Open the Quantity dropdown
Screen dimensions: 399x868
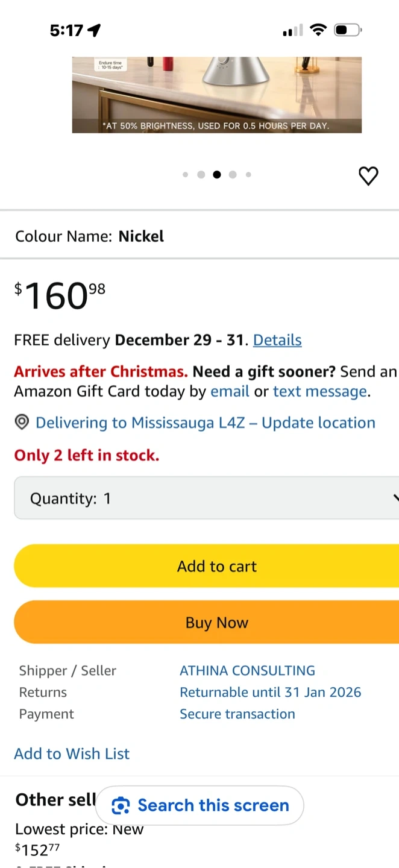205,498
